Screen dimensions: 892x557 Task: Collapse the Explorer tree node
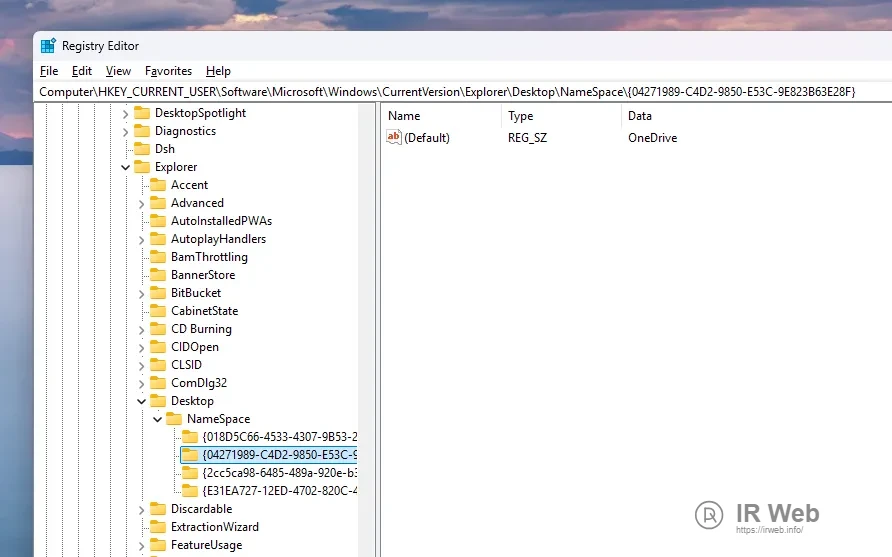pyautogui.click(x=126, y=167)
